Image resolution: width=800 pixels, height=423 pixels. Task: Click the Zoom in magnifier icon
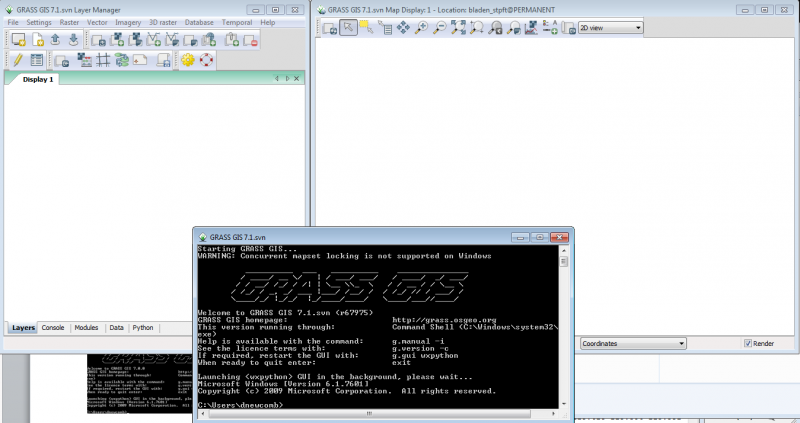pos(422,27)
